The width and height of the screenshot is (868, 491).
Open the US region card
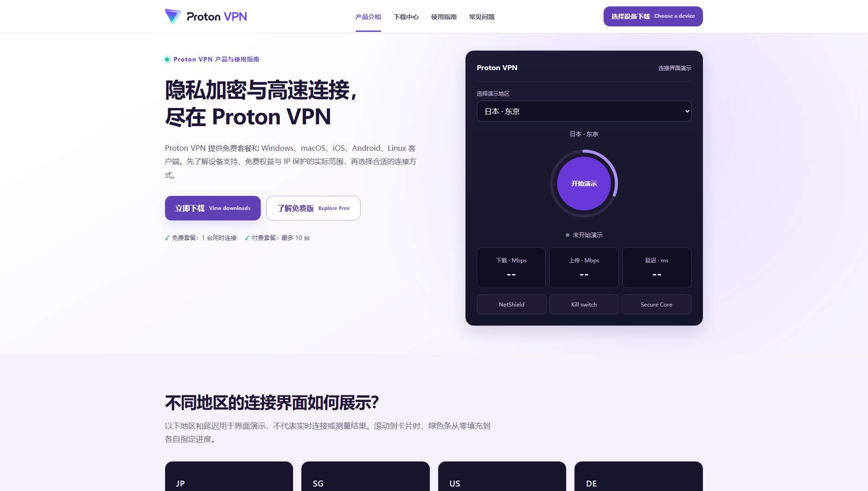tap(502, 476)
